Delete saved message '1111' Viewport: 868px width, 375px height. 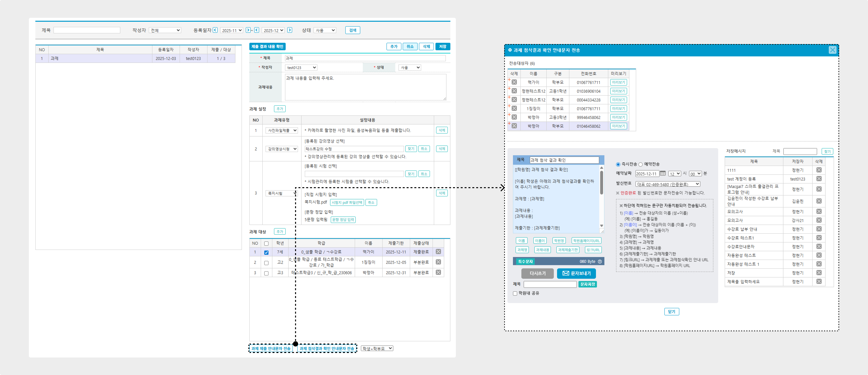click(x=819, y=170)
